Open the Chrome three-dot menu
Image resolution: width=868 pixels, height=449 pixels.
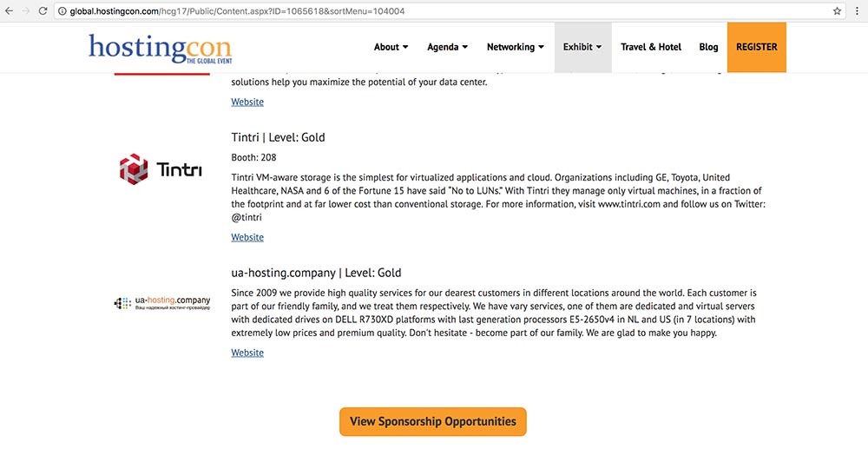(x=857, y=11)
